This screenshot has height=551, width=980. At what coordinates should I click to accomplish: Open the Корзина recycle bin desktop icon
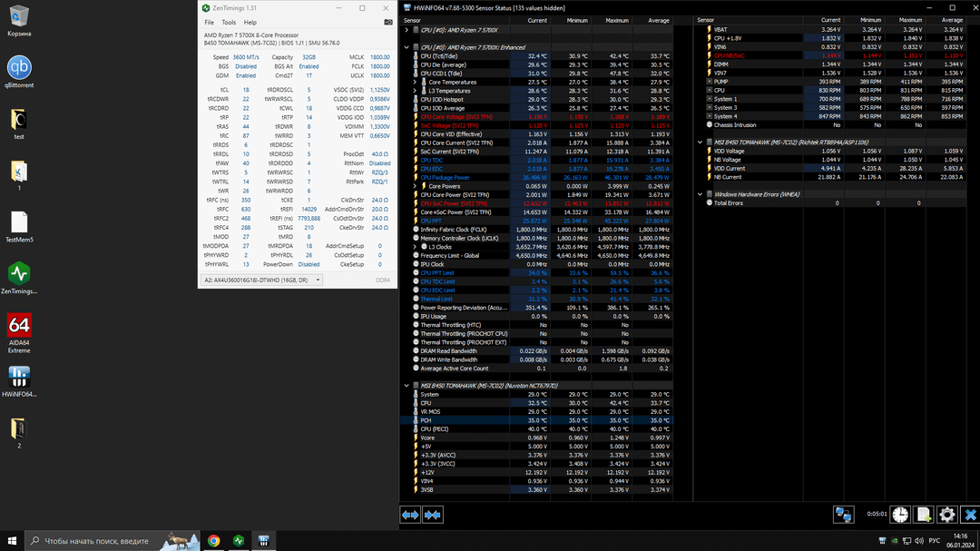[19, 21]
